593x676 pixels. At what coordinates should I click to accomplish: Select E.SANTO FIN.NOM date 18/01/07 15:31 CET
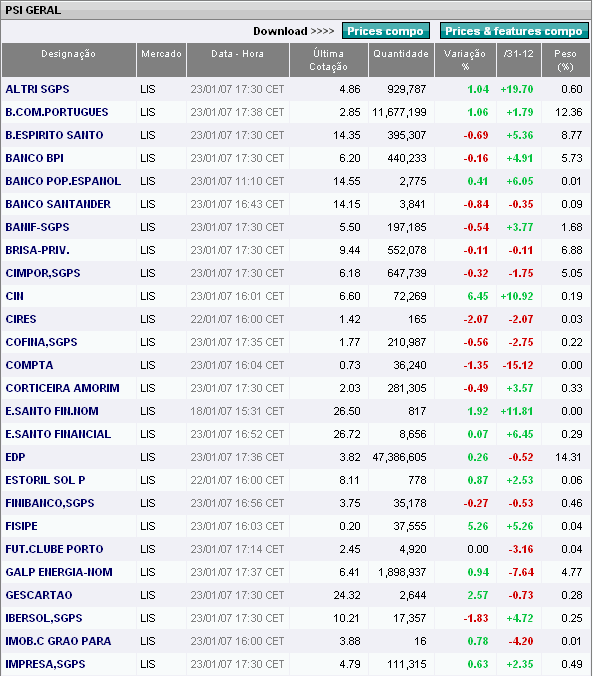click(237, 411)
